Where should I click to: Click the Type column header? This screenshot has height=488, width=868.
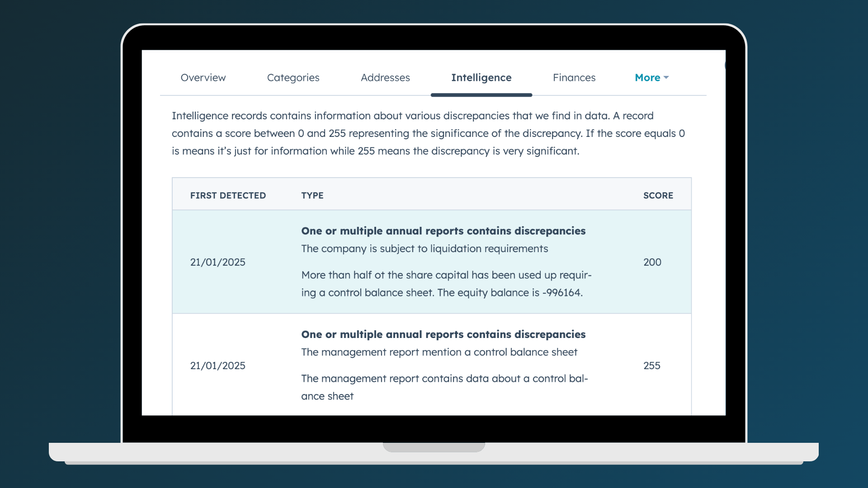pyautogui.click(x=312, y=196)
